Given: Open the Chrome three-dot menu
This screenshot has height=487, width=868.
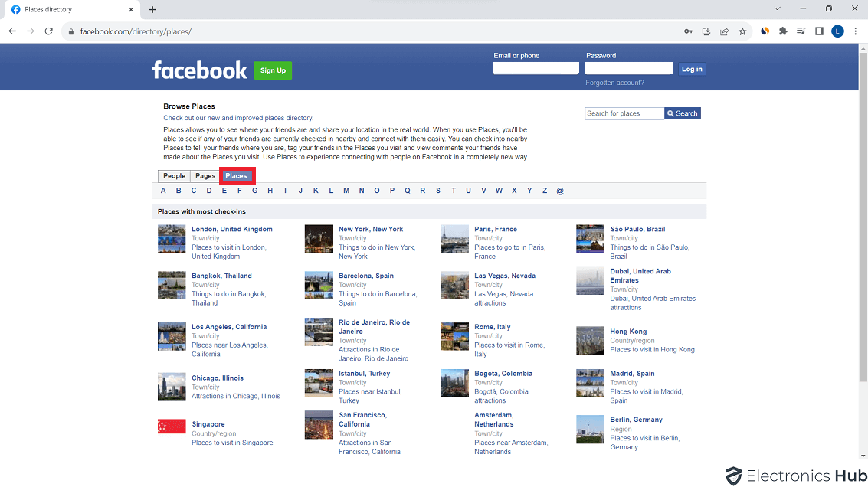Looking at the screenshot, I should (856, 31).
